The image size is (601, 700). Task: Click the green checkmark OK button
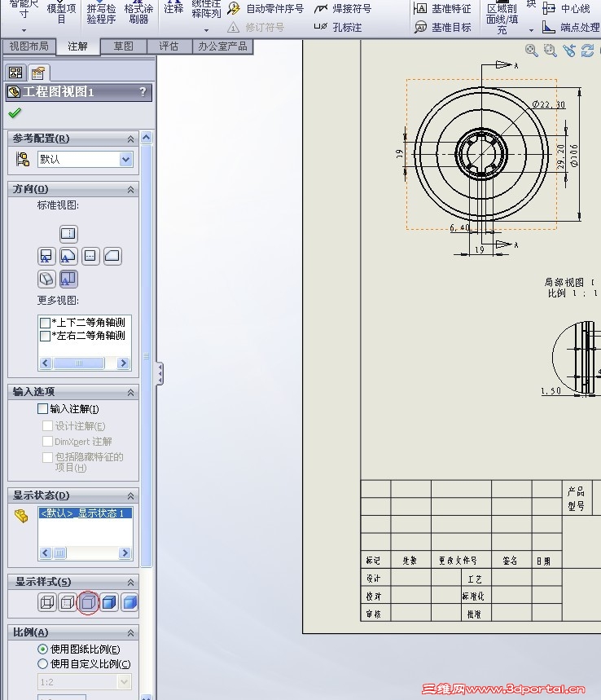click(x=15, y=113)
